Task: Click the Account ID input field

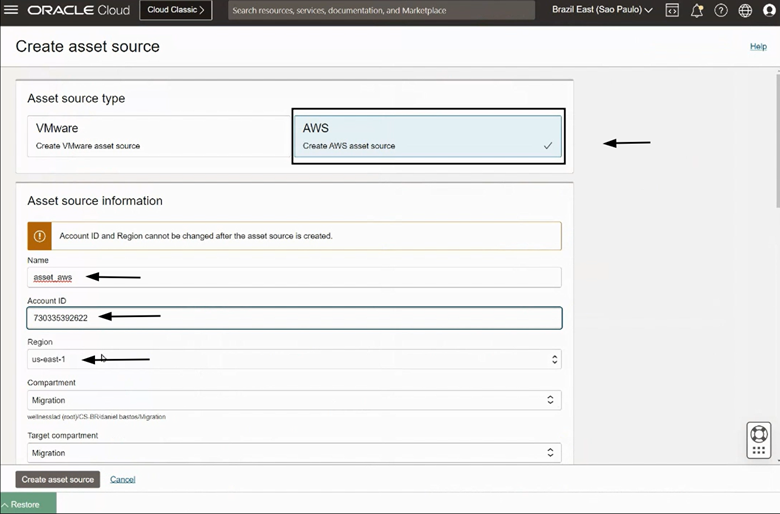Action: [x=294, y=318]
